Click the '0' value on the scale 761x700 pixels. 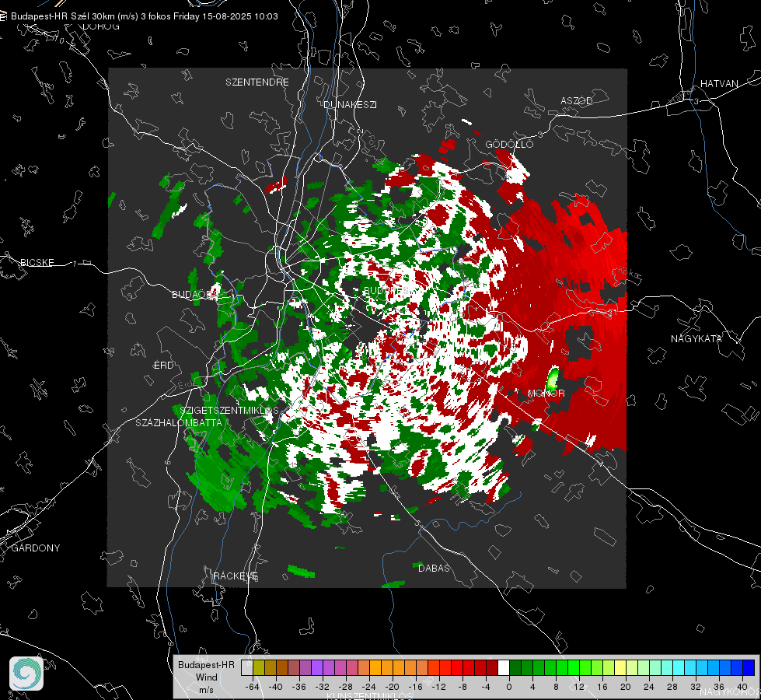(508, 687)
